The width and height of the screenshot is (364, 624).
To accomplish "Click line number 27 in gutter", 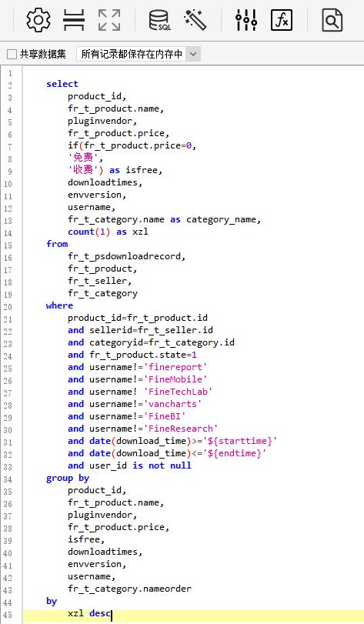I will click(x=8, y=392).
